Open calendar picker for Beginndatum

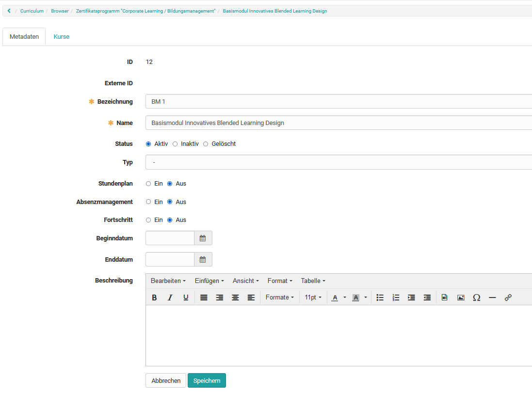tap(203, 238)
